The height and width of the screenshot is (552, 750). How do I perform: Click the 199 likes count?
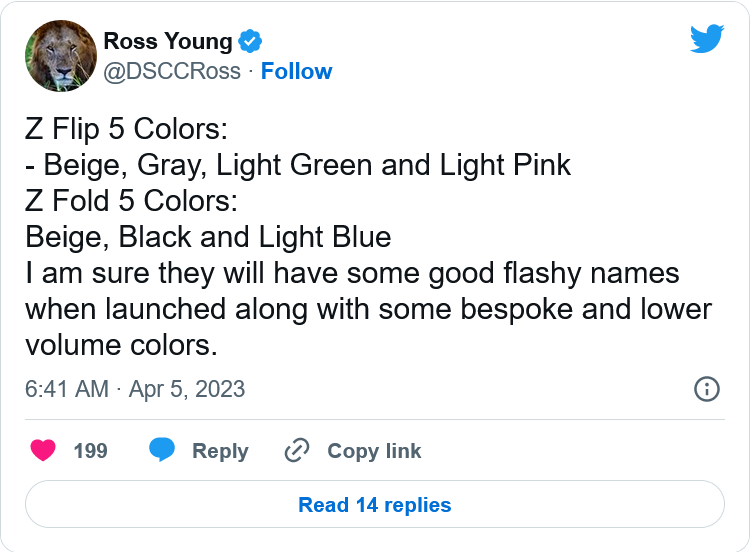90,451
